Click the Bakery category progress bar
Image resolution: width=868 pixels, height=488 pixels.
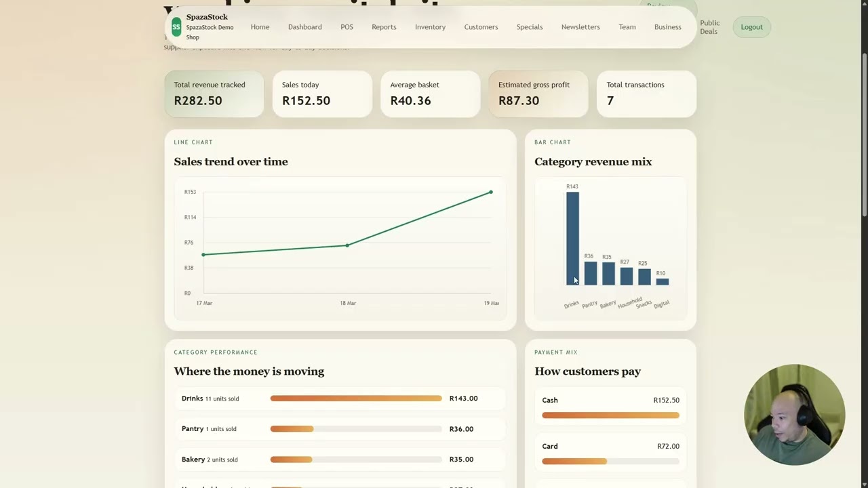click(356, 460)
